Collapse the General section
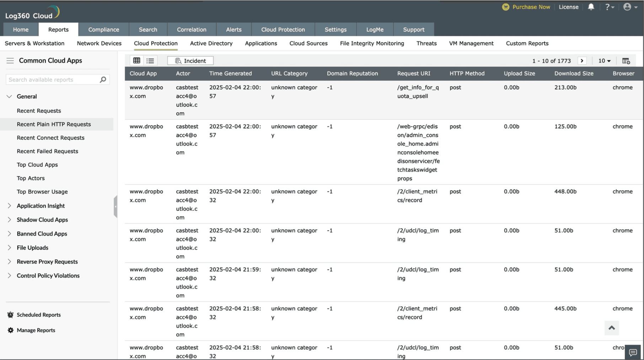The width and height of the screenshot is (644, 360). [x=10, y=97]
